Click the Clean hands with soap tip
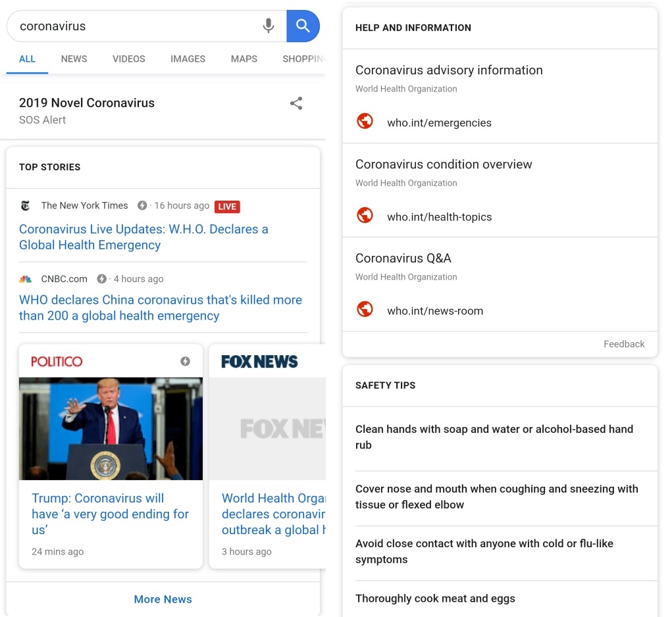This screenshot has width=672, height=617. pos(494,437)
